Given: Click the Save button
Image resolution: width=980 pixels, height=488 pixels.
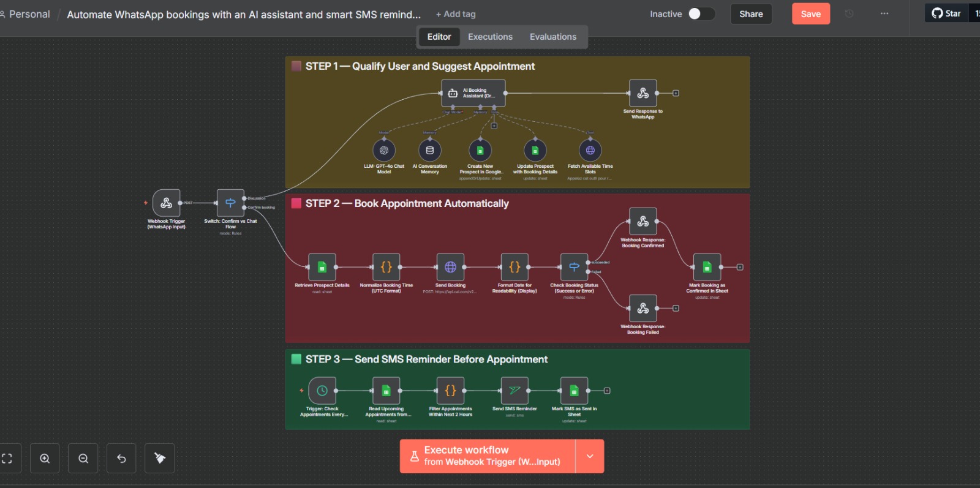Looking at the screenshot, I should tap(810, 14).
